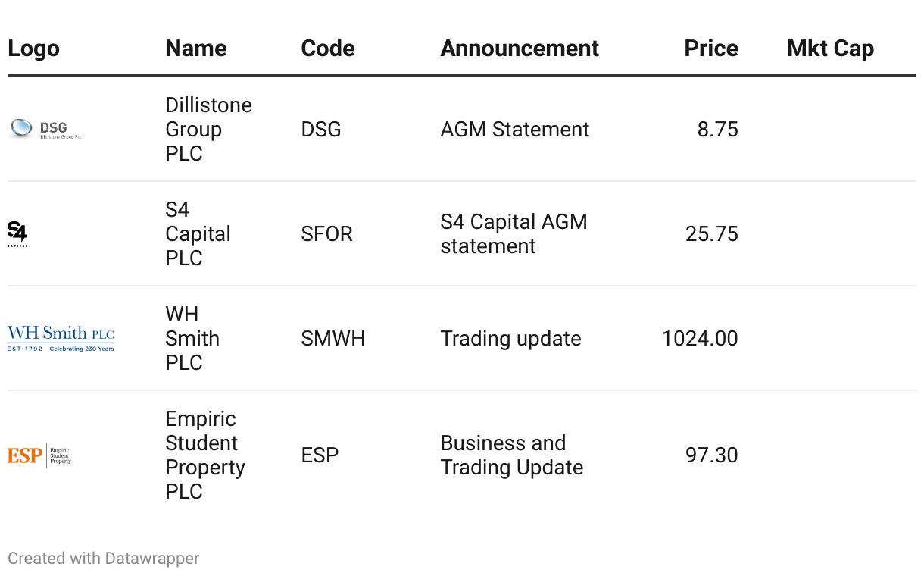The height and width of the screenshot is (576, 924).
Task: Click the 1024.00 price value
Action: [699, 338]
